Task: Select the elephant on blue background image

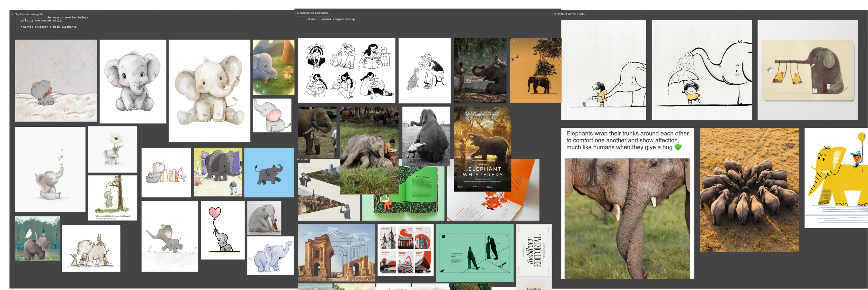Action: 268,173
